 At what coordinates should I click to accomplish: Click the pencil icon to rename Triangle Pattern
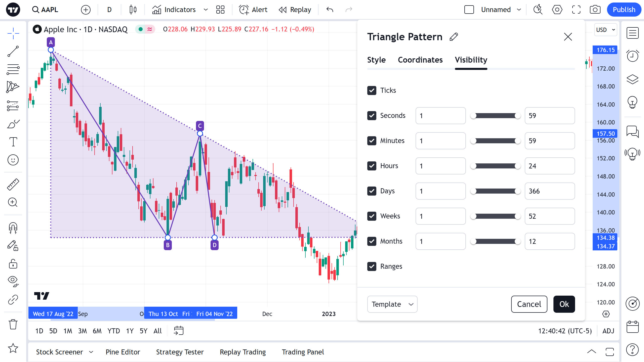(454, 37)
